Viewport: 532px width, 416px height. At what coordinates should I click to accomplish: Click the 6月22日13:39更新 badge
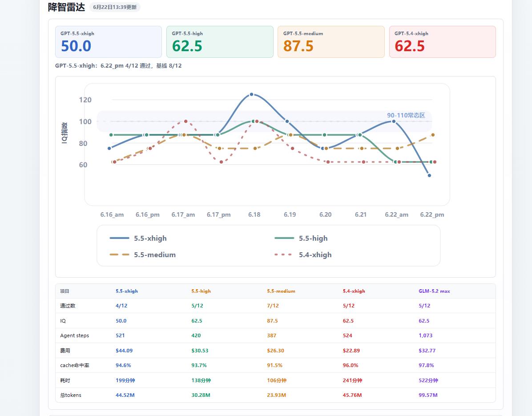[115, 7]
